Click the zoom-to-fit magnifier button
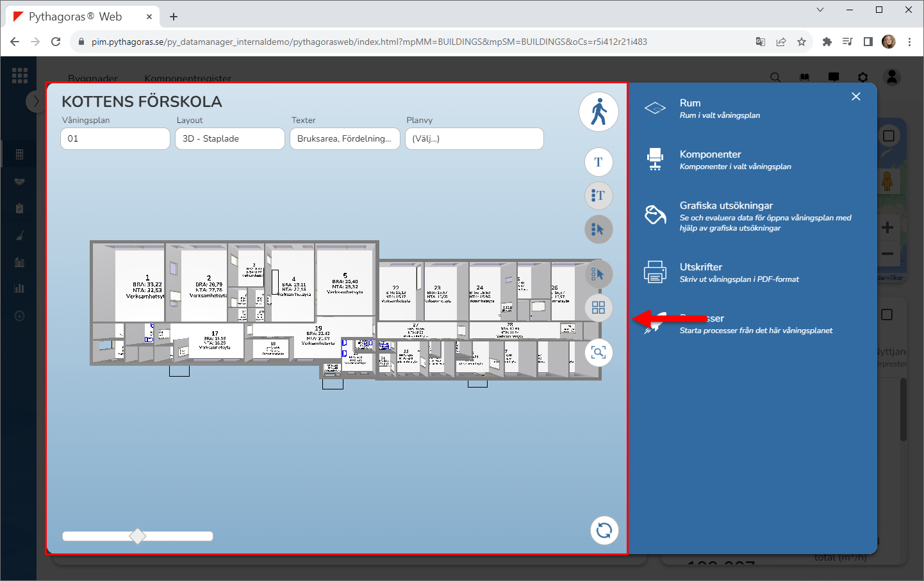 pos(598,353)
